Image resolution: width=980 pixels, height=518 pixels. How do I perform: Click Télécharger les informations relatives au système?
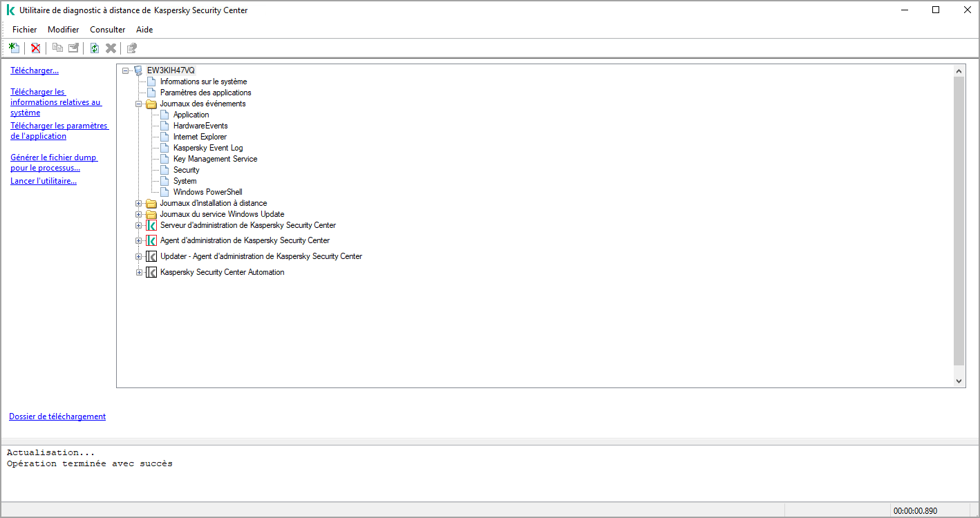pos(56,102)
